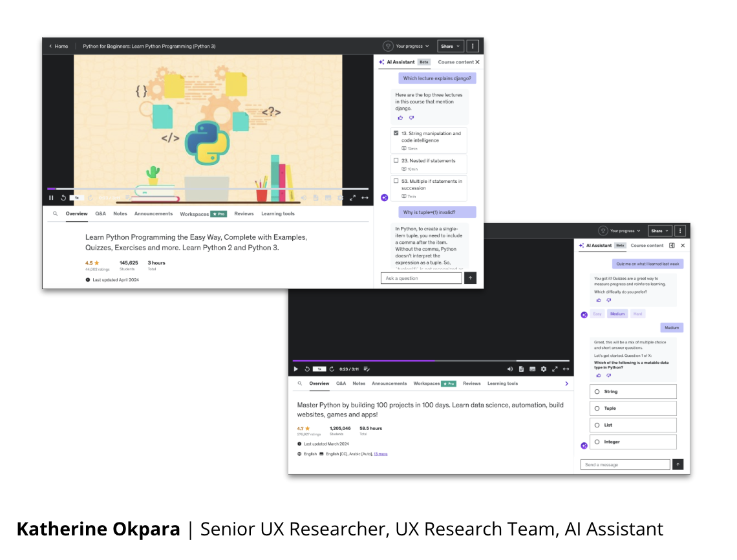Give a thumbs up on the django answer
Screen dimensions: 737x560
click(400, 118)
